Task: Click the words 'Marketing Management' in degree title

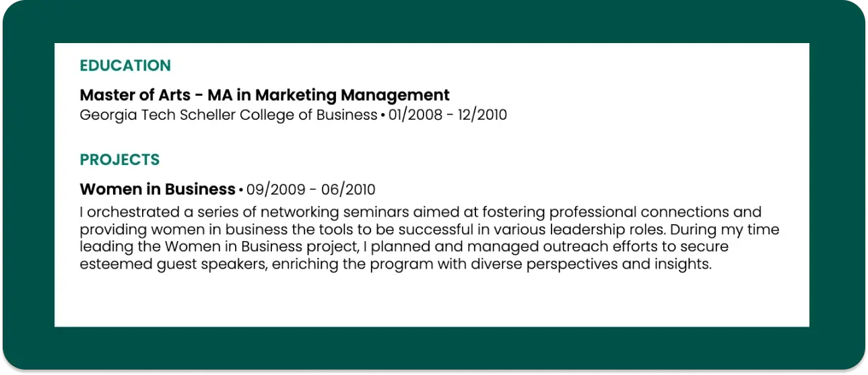Action: pos(352,95)
